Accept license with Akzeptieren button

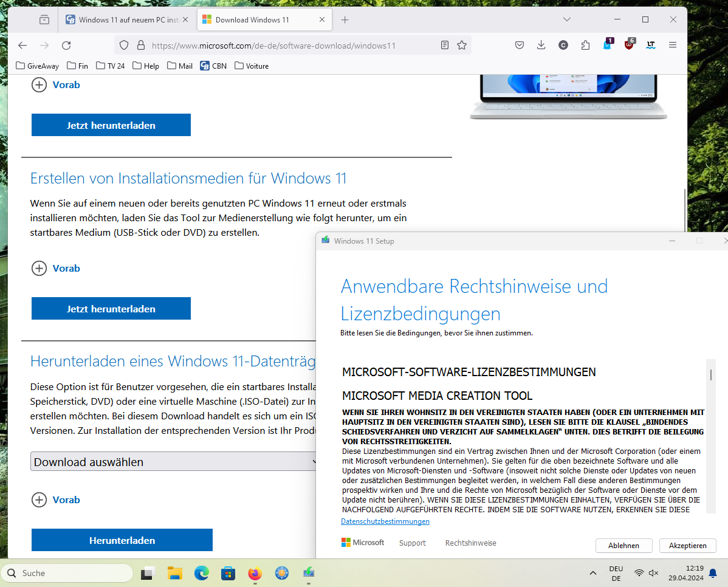click(x=688, y=545)
